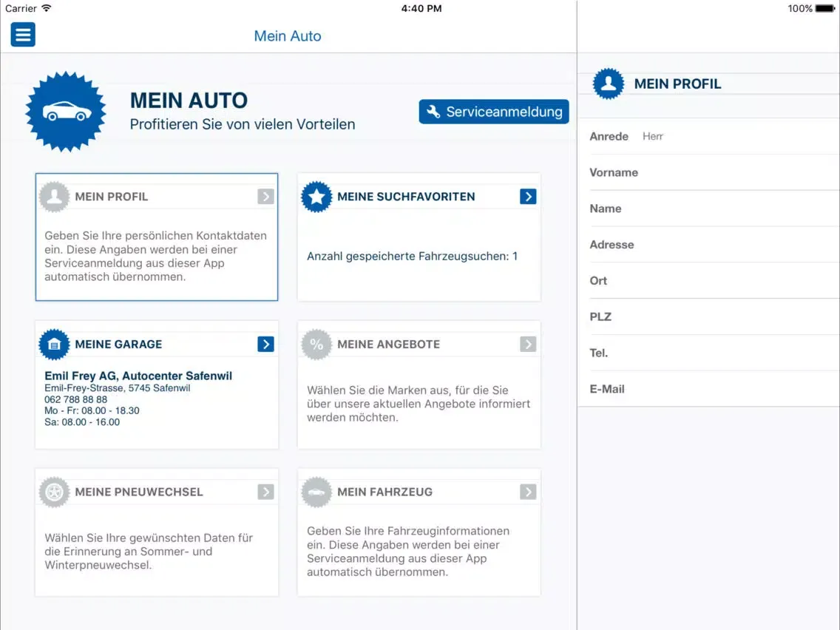This screenshot has height=630, width=840.
Task: Click the 'Mein Auto' navigation bar title
Action: tap(288, 36)
